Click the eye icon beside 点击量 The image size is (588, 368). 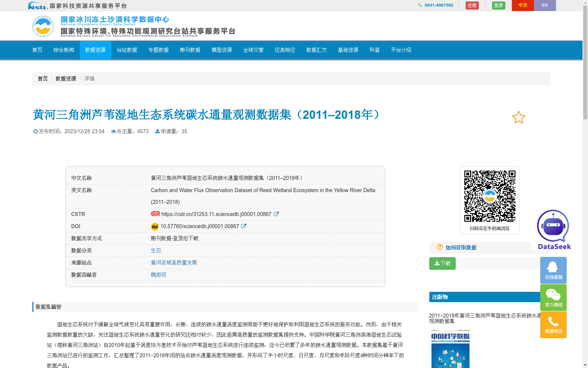[x=114, y=131]
